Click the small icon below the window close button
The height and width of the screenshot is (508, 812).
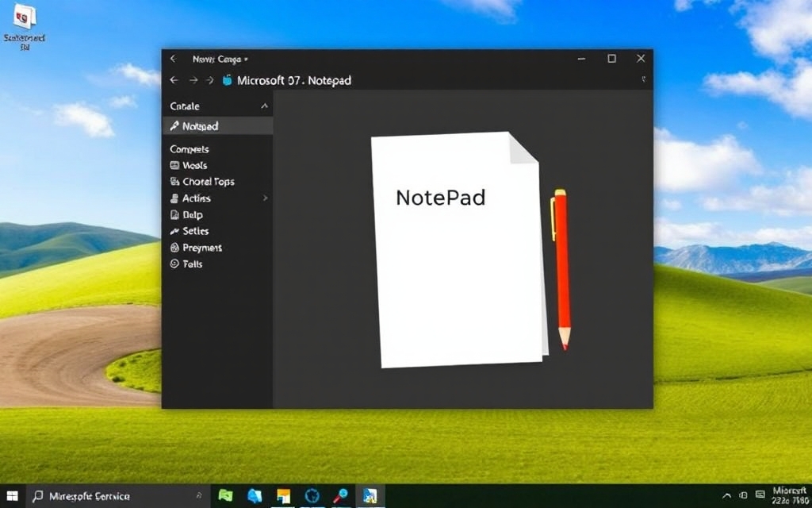click(644, 79)
